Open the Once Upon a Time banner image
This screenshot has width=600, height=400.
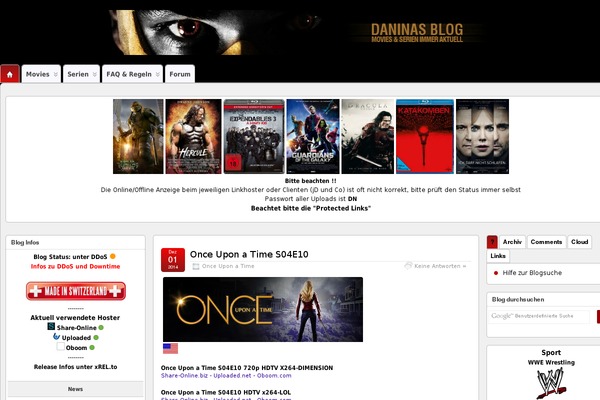[263, 309]
